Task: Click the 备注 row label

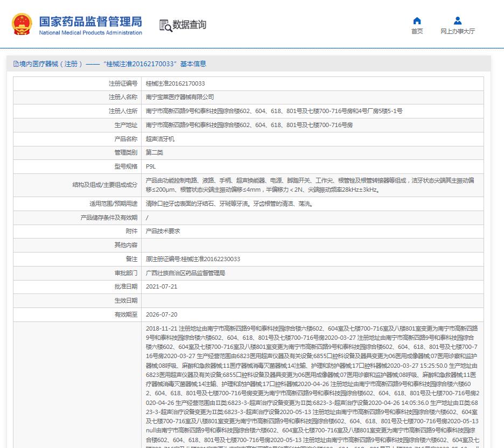Action: tap(131, 259)
